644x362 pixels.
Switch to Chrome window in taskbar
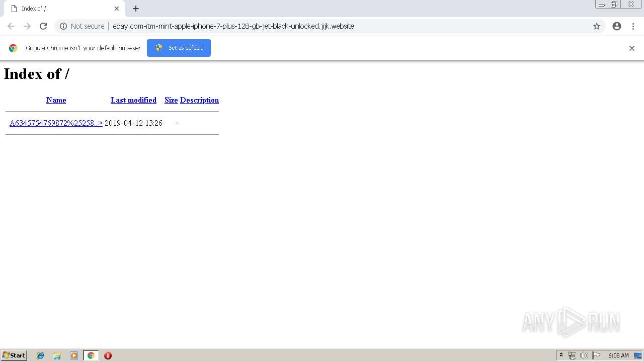91,355
